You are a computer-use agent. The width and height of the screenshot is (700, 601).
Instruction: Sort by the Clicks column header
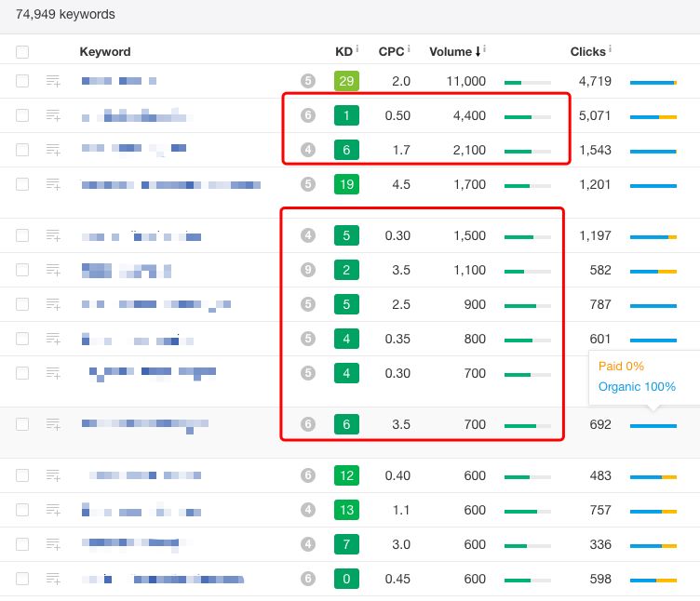(587, 52)
